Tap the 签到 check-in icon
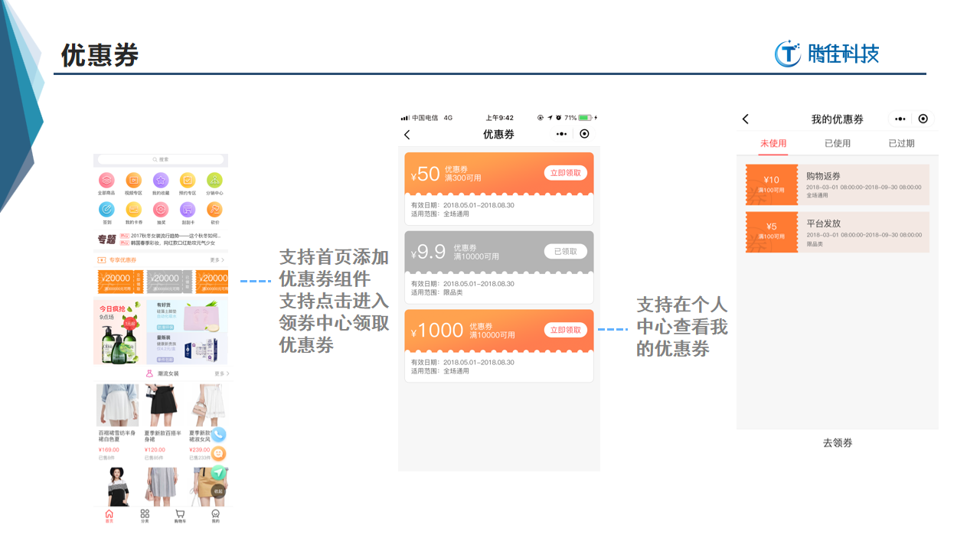The image size is (980, 551). point(106,209)
